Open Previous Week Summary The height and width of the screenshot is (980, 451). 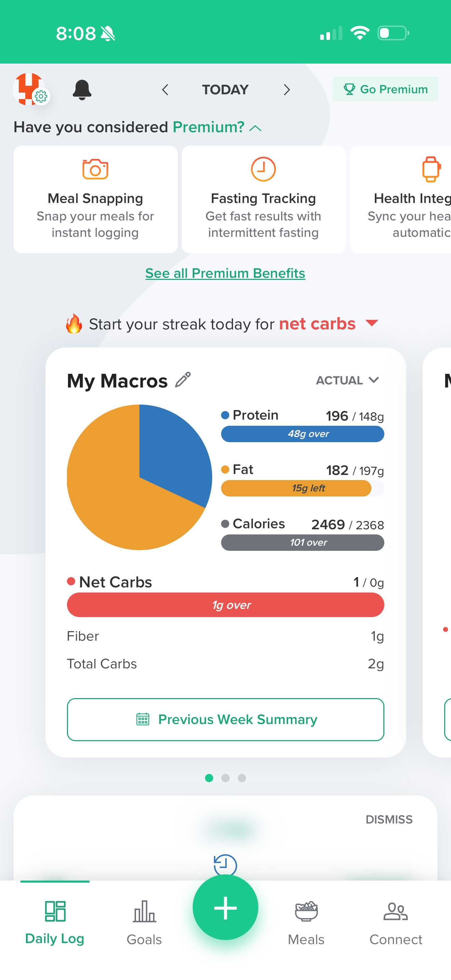225,719
